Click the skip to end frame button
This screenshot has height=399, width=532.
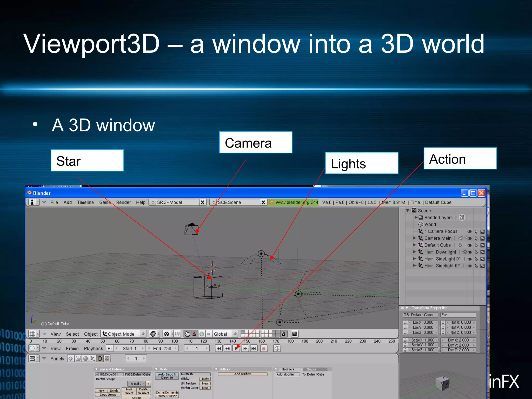pyautogui.click(x=254, y=348)
